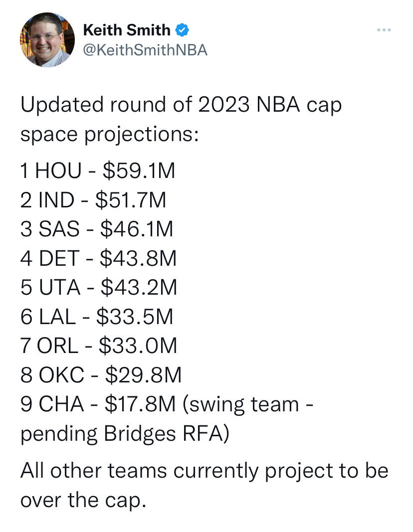
Task: Click the 'over the cap.' closing text
Action: pyautogui.click(x=83, y=500)
